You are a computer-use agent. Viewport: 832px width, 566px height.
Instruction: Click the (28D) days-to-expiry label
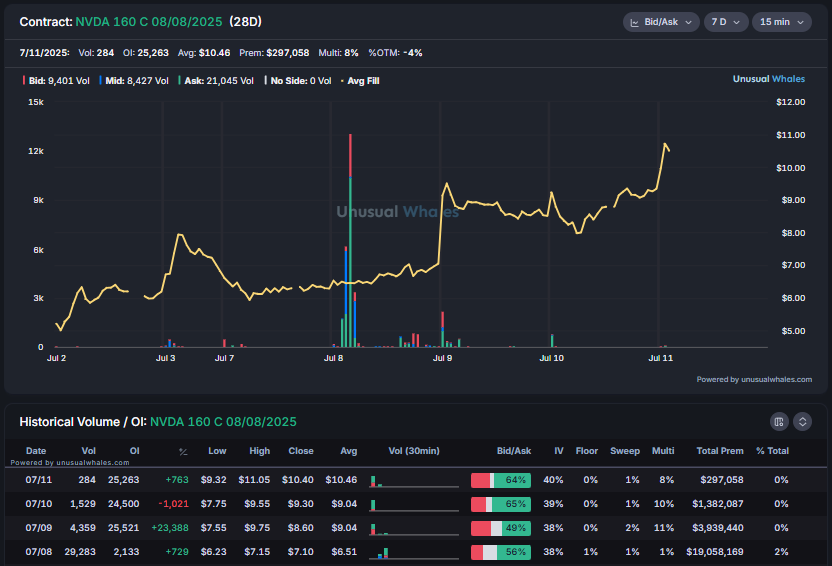[x=246, y=22]
